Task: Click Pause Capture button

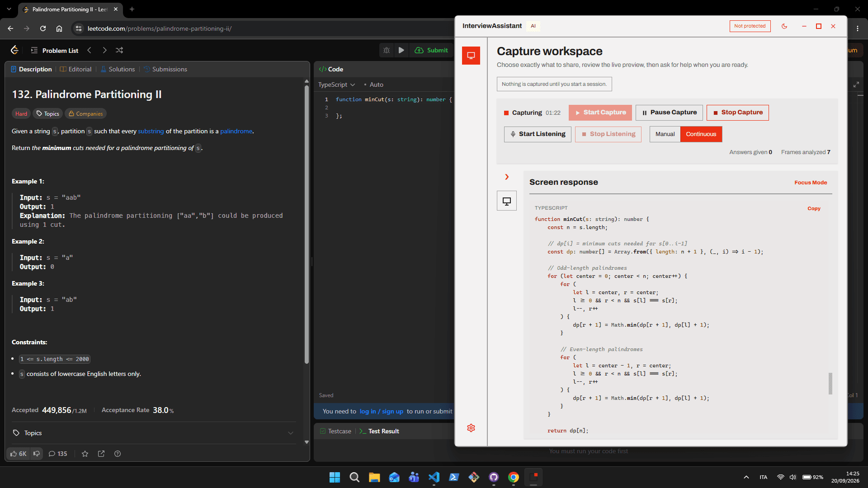Action: click(x=670, y=113)
